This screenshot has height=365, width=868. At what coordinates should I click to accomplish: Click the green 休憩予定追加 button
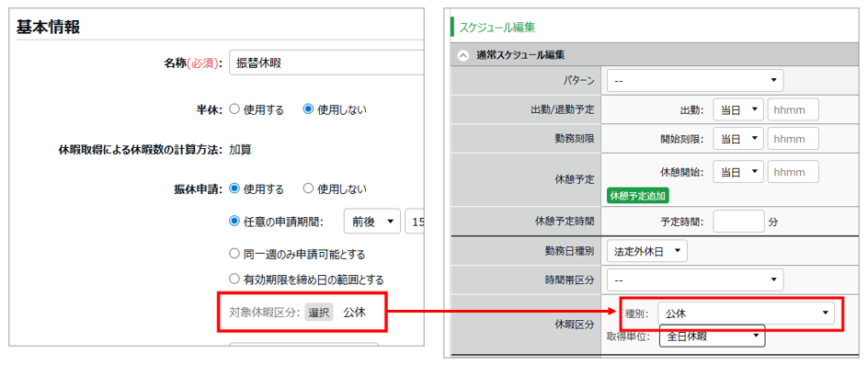pyautogui.click(x=638, y=196)
